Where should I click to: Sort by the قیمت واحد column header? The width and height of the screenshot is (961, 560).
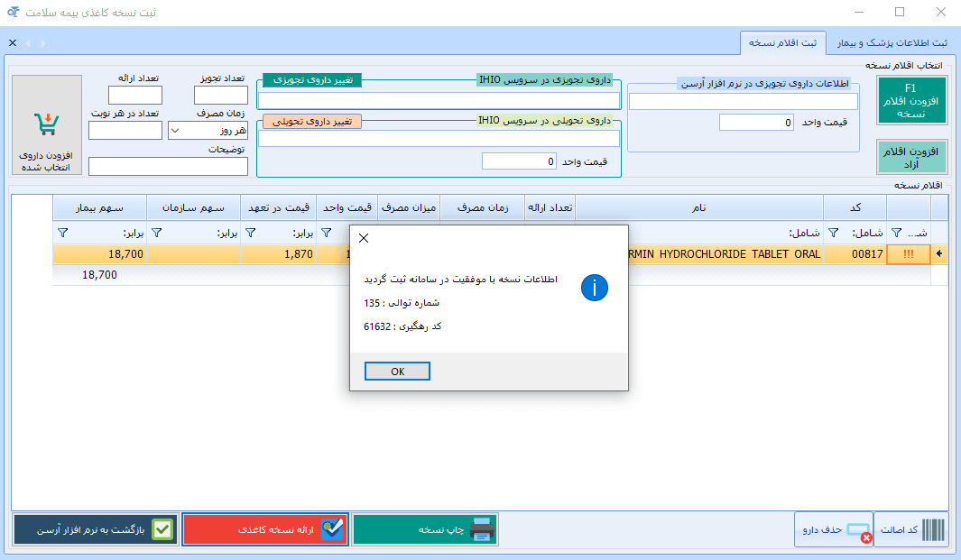(347, 207)
